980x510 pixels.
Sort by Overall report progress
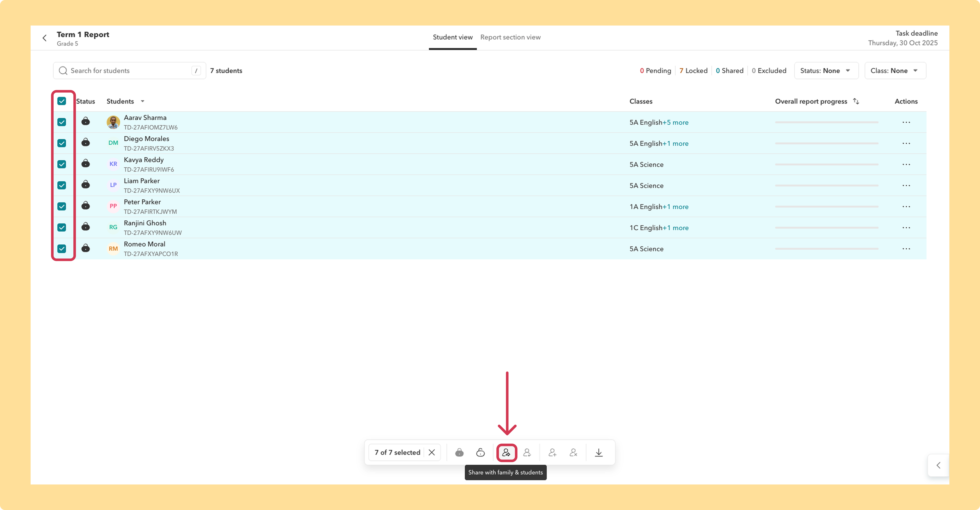tap(856, 101)
